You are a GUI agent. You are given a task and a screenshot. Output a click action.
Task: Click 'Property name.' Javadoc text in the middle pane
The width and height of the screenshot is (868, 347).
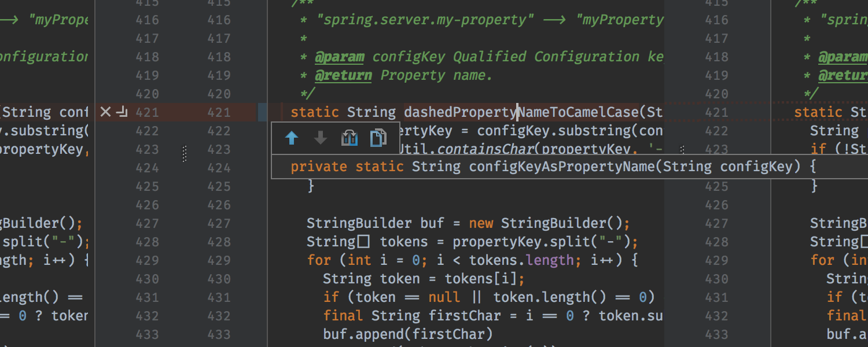click(x=436, y=75)
